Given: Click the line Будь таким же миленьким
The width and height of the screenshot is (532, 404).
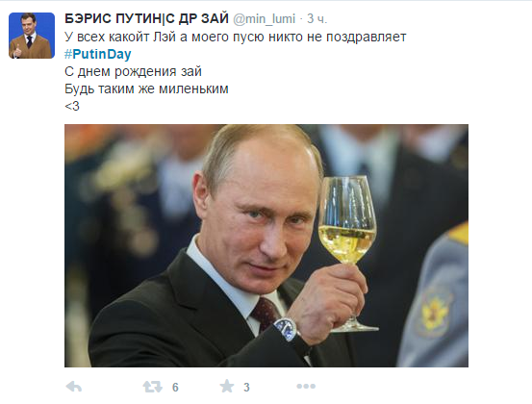Looking at the screenshot, I should tap(146, 88).
